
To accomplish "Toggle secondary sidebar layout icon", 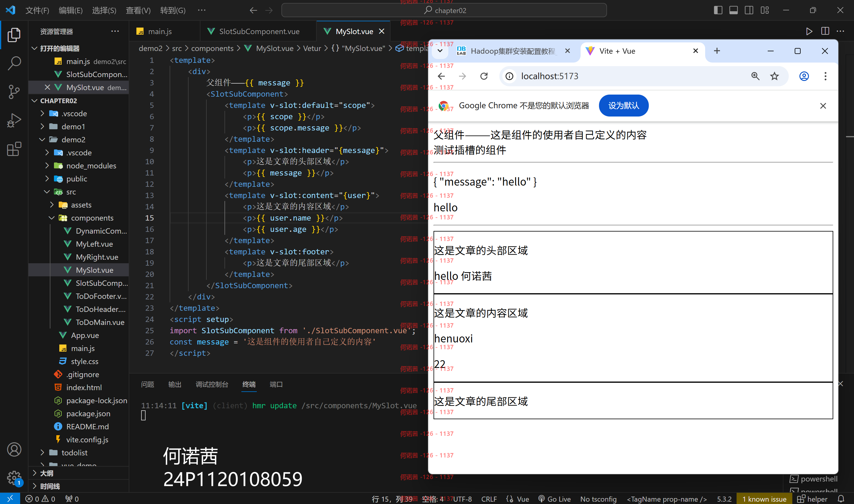I will [749, 10].
